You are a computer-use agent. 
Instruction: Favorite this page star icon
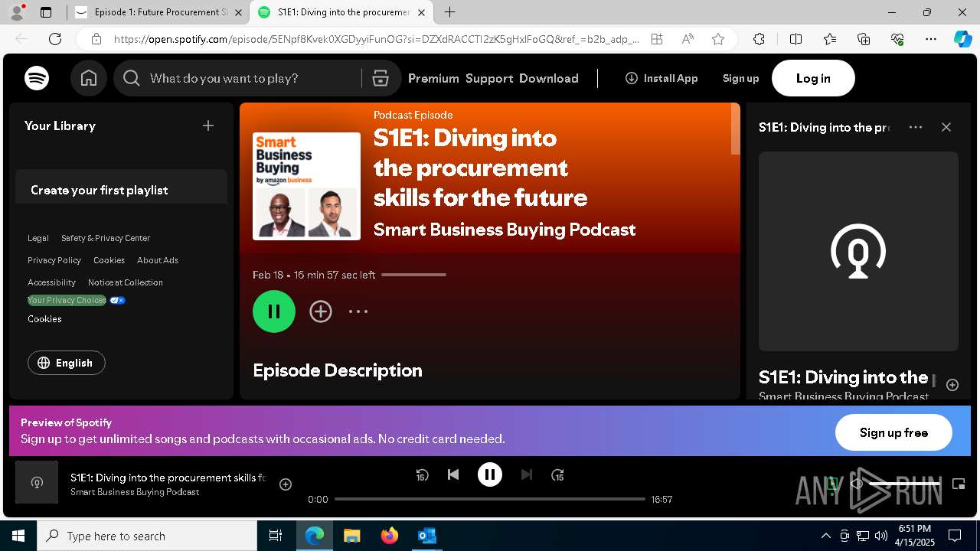(718, 39)
